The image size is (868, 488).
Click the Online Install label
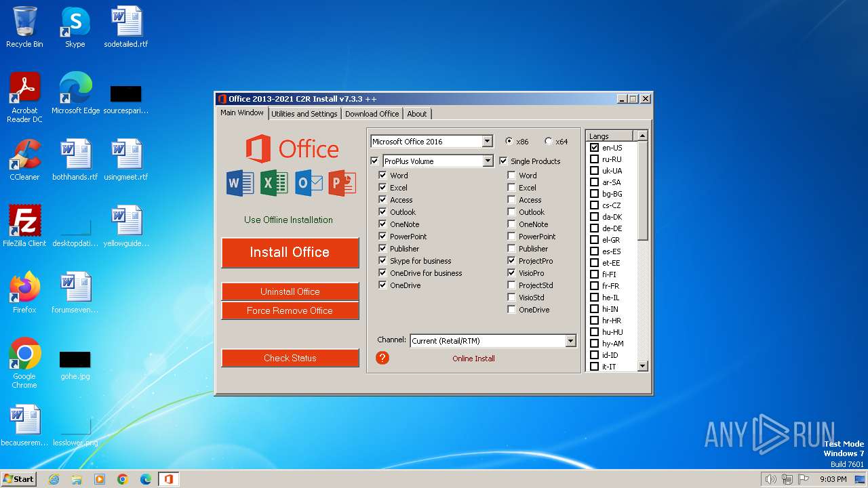473,359
